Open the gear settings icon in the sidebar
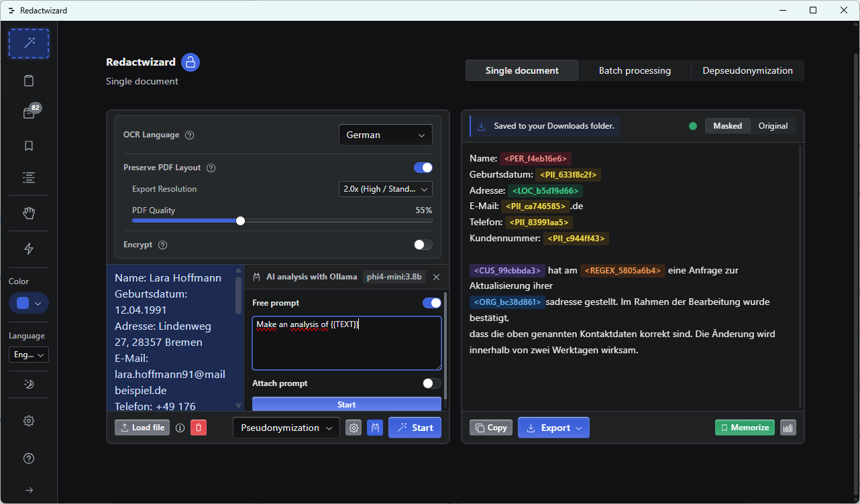The height and width of the screenshot is (504, 860). (x=29, y=421)
